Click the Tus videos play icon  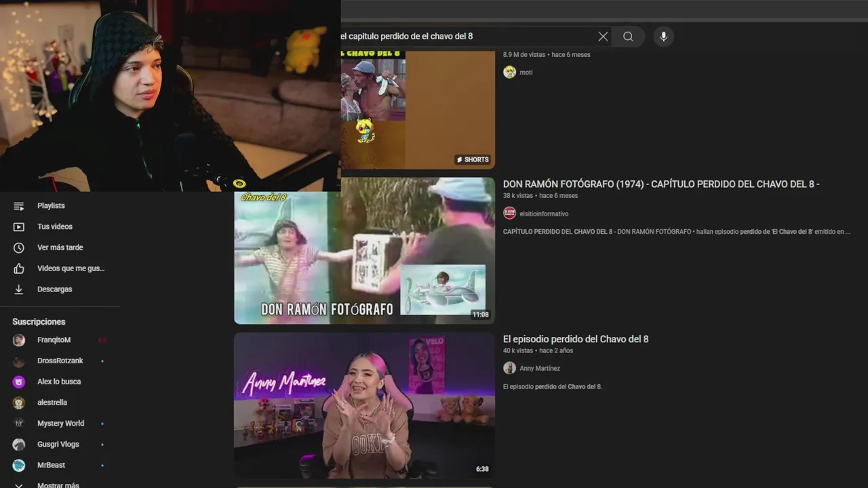click(x=19, y=227)
